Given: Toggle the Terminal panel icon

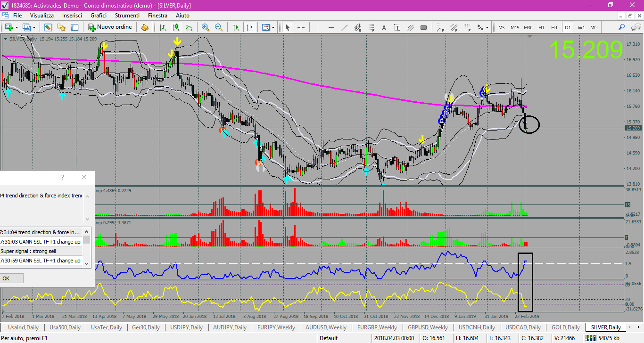Looking at the screenshot, I should pos(74,27).
